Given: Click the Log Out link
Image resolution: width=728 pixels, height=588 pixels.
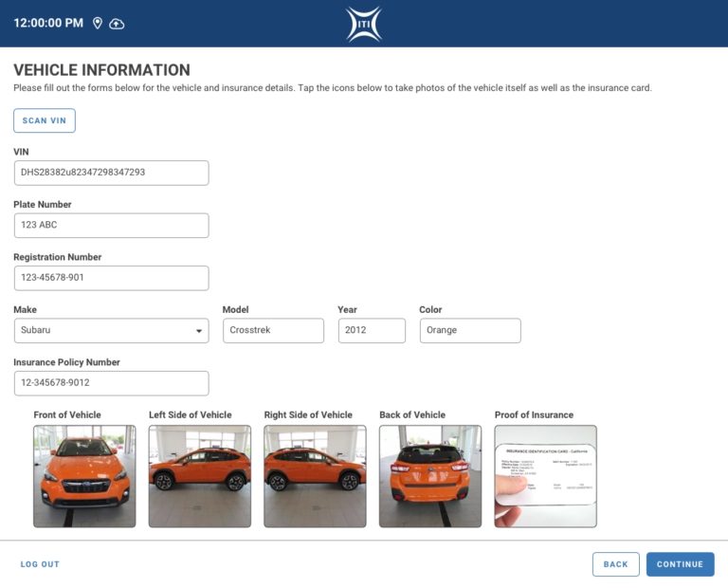Looking at the screenshot, I should [40, 564].
